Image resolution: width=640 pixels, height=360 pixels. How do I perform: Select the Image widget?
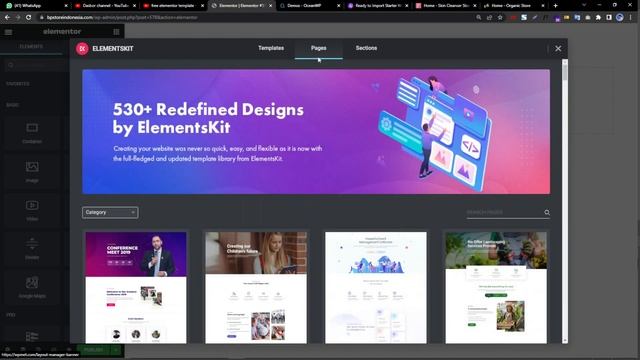32,172
